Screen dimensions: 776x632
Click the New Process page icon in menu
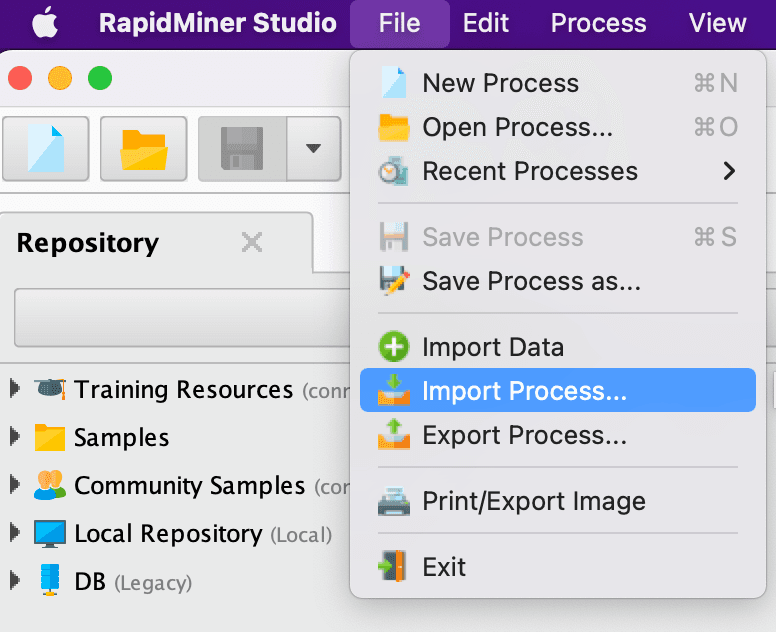(x=394, y=82)
